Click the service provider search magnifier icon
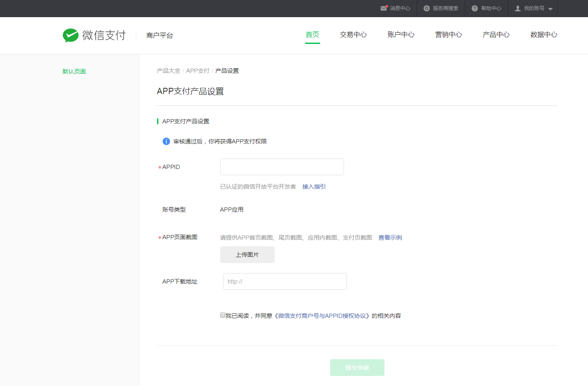Image resolution: width=588 pixels, height=386 pixels. (x=427, y=8)
